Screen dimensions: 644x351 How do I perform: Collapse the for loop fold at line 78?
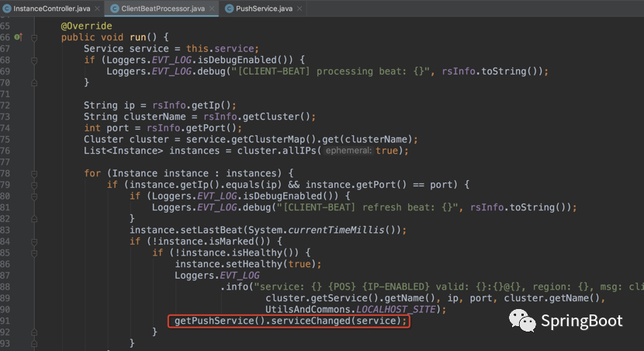click(x=34, y=174)
